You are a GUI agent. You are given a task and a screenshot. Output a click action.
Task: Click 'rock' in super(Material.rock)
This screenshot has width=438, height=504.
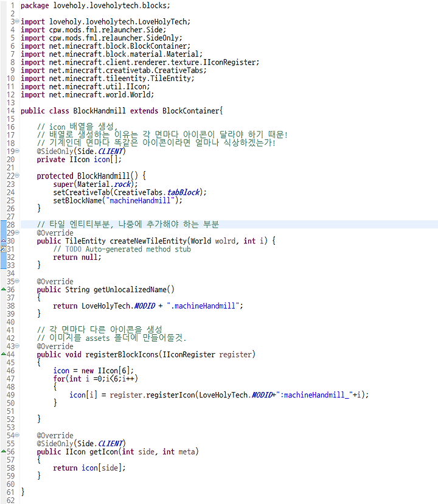(122, 184)
